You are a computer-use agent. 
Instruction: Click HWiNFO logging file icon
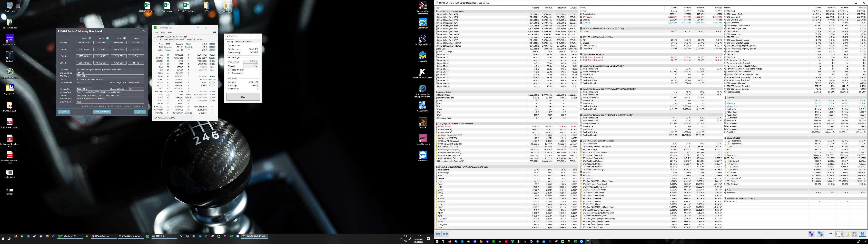pos(847,234)
